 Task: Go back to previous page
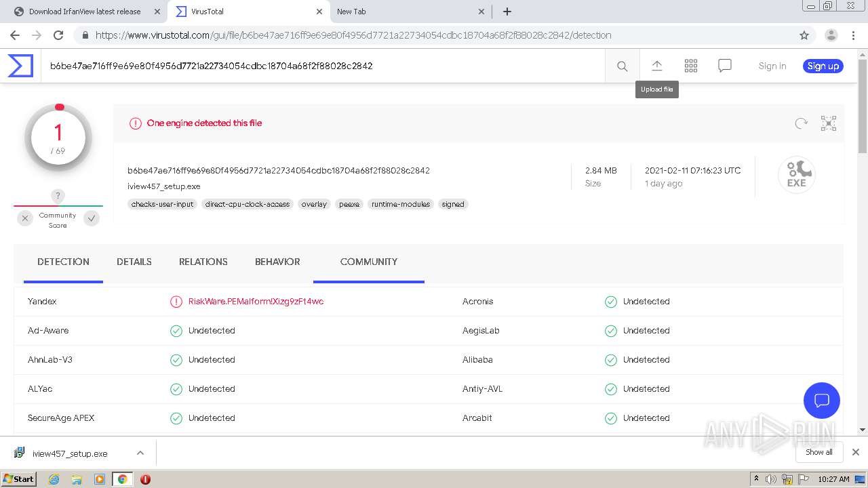(x=15, y=35)
